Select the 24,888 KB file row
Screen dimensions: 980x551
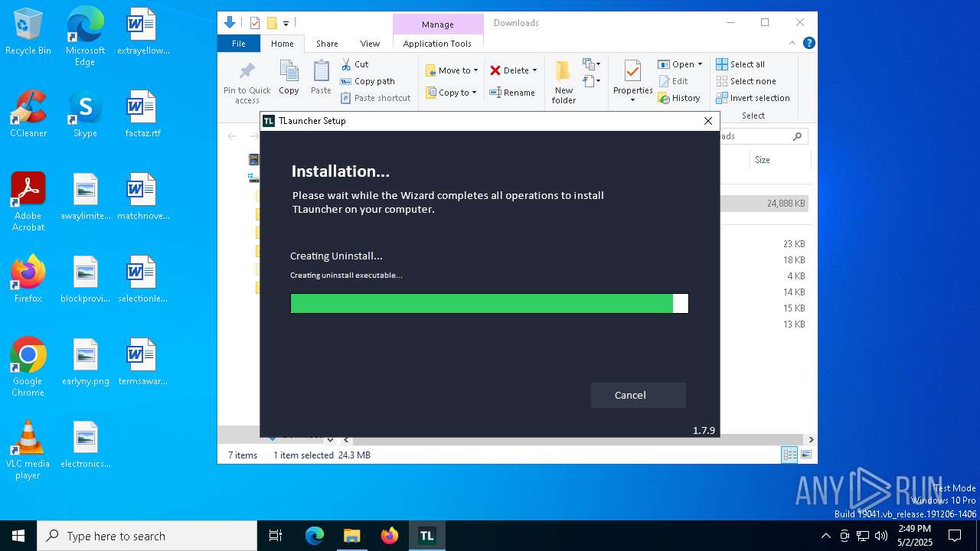click(x=764, y=204)
